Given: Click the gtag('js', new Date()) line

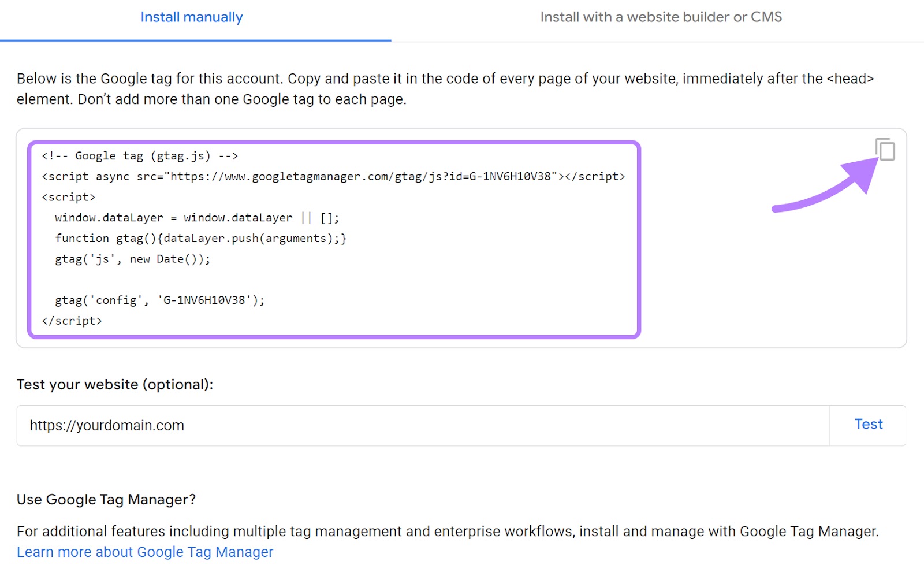Looking at the screenshot, I should click(133, 259).
